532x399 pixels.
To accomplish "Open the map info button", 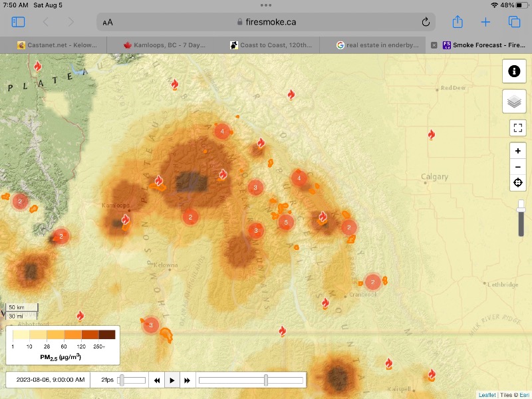I will 514,71.
